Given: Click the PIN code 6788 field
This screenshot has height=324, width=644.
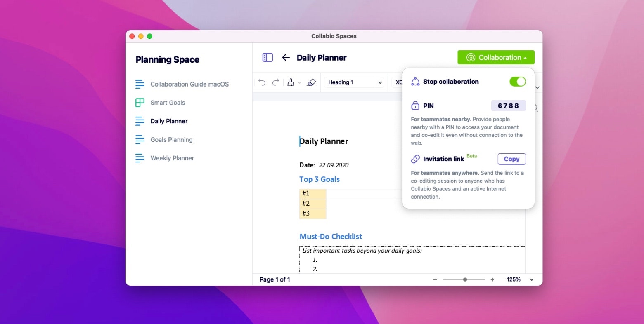Looking at the screenshot, I should tap(508, 106).
